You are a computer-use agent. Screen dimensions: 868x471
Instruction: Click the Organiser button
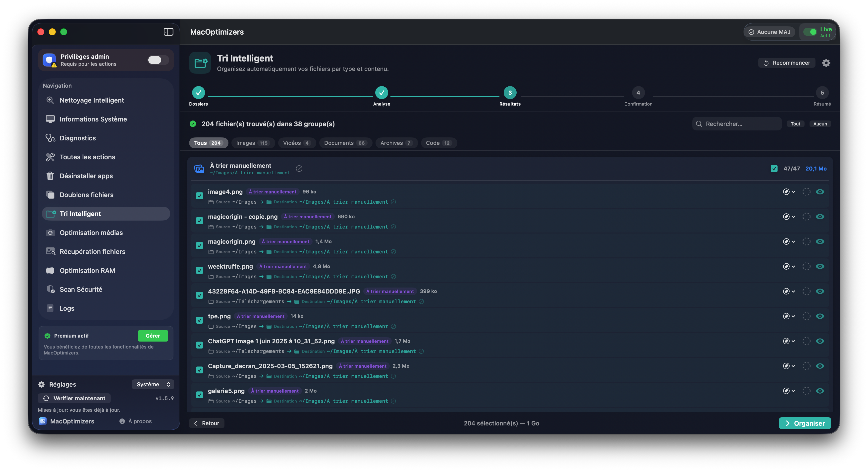coord(805,423)
